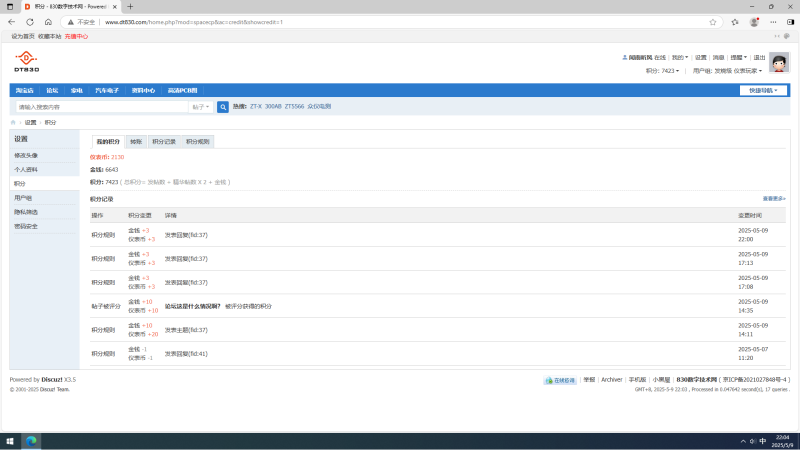Viewport: 800px width, 450px height.
Task: Click the DT830 site logo
Action: point(25,62)
